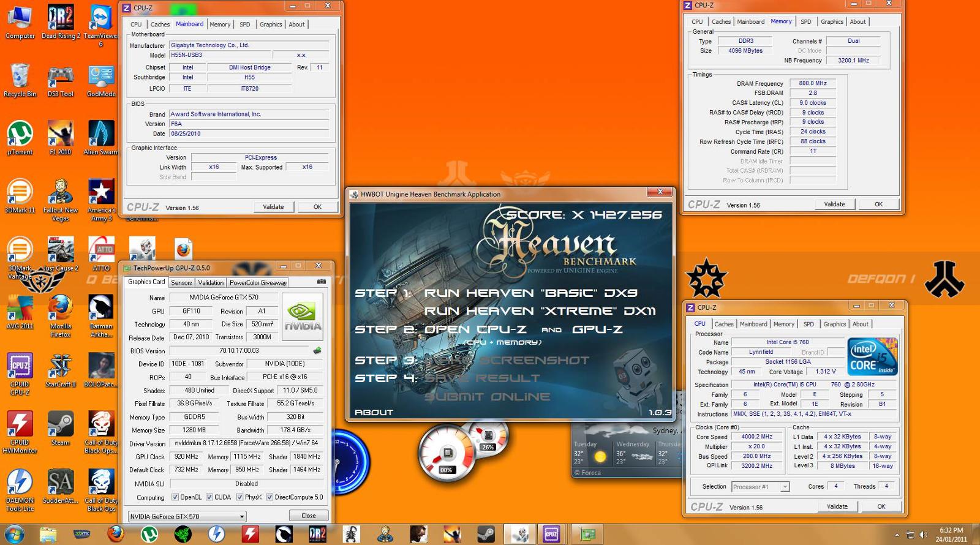
Task: Click the GPU-Z screenshot camera icon
Action: [x=321, y=282]
